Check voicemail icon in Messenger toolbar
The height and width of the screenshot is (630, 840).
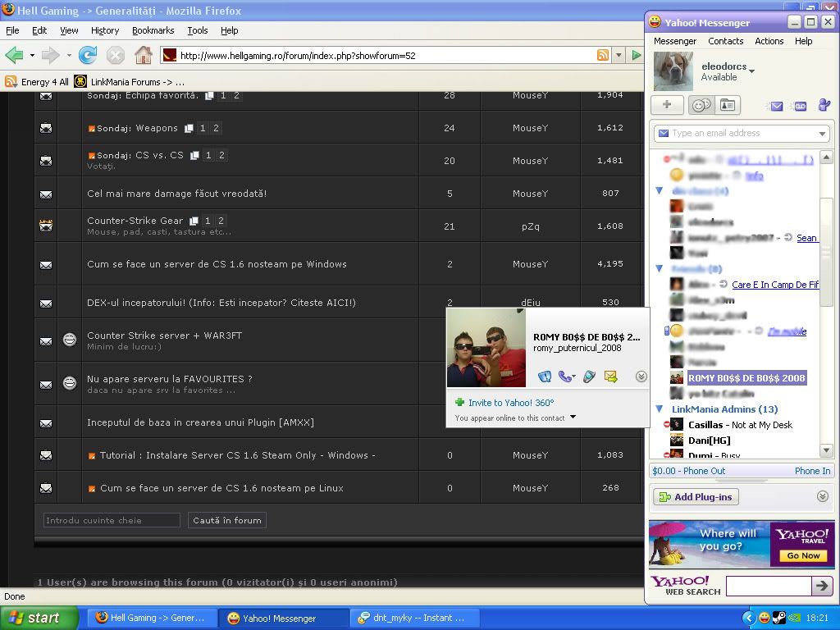tap(801, 106)
